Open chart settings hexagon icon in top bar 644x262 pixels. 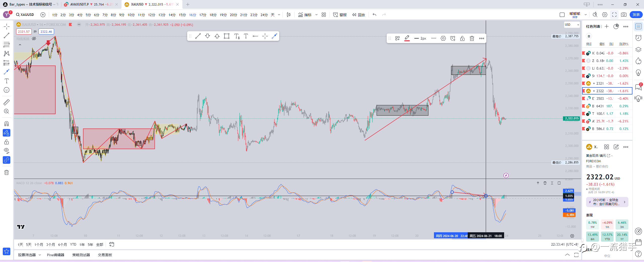click(x=605, y=15)
